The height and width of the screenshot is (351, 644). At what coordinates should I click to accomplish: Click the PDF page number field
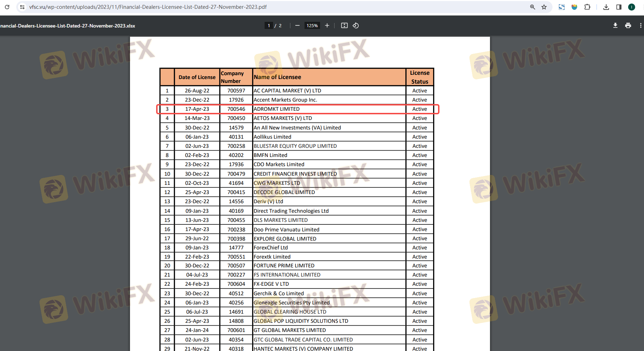pyautogui.click(x=269, y=25)
